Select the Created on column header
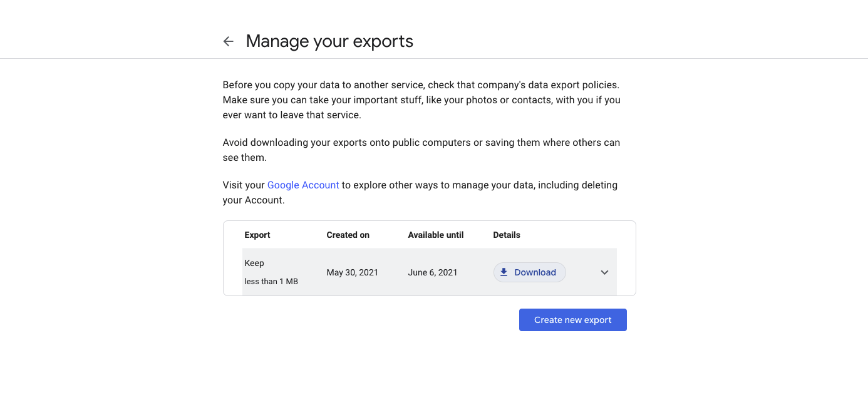 pyautogui.click(x=348, y=235)
